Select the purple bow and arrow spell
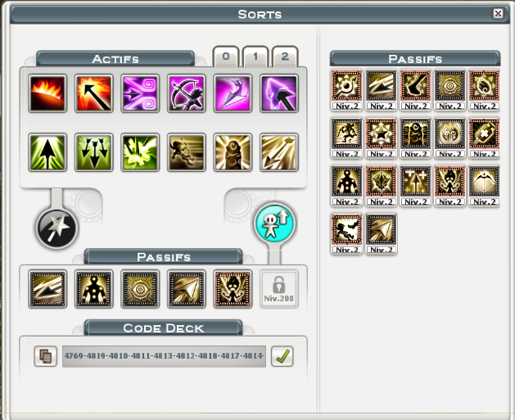515x420 pixels. coord(187,93)
